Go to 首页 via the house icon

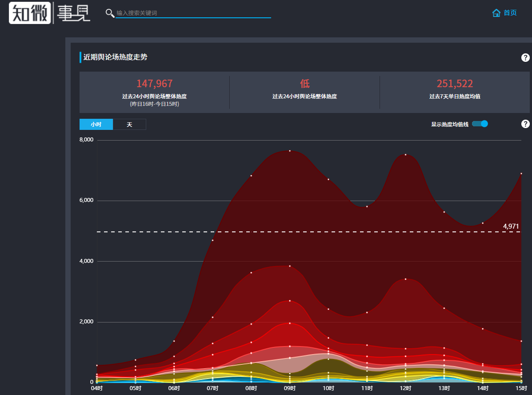496,13
